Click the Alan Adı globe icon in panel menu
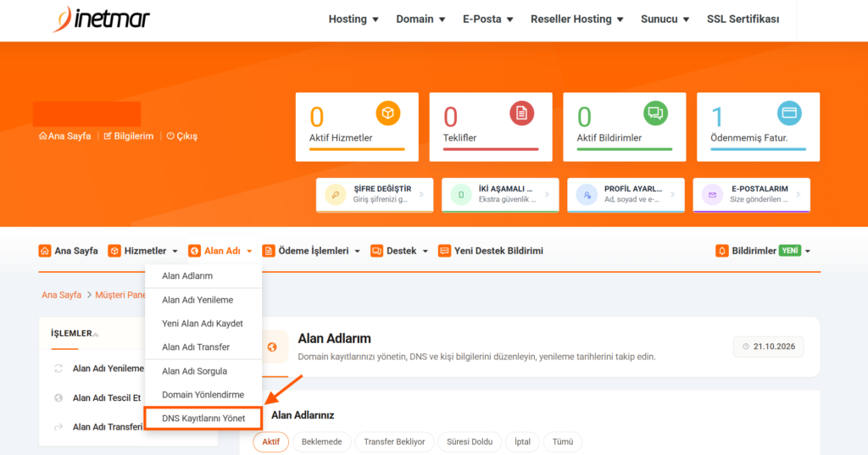The image size is (868, 455). pos(194,251)
